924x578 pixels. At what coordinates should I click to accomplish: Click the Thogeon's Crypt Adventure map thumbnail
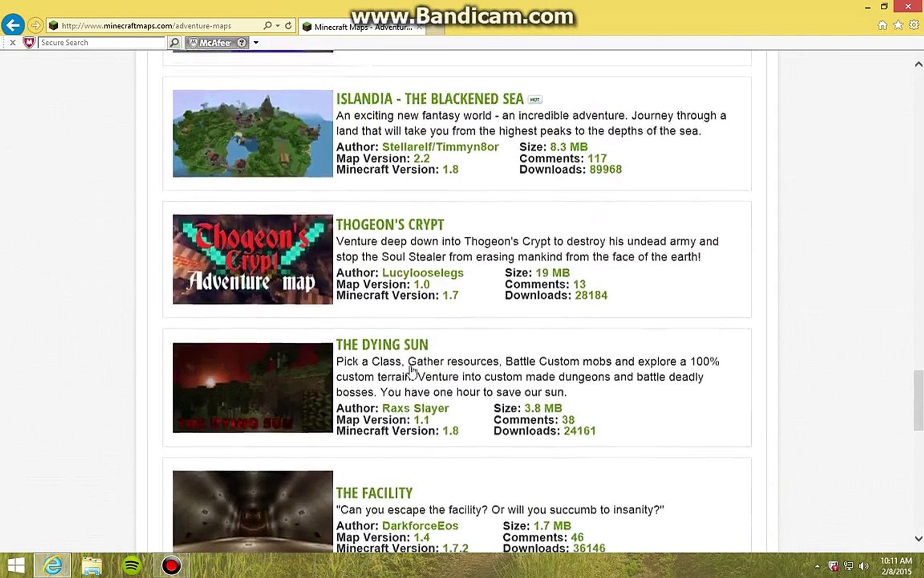252,260
